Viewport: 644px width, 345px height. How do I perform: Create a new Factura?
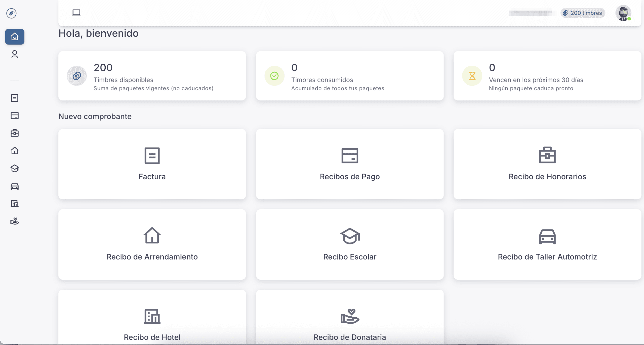(152, 164)
